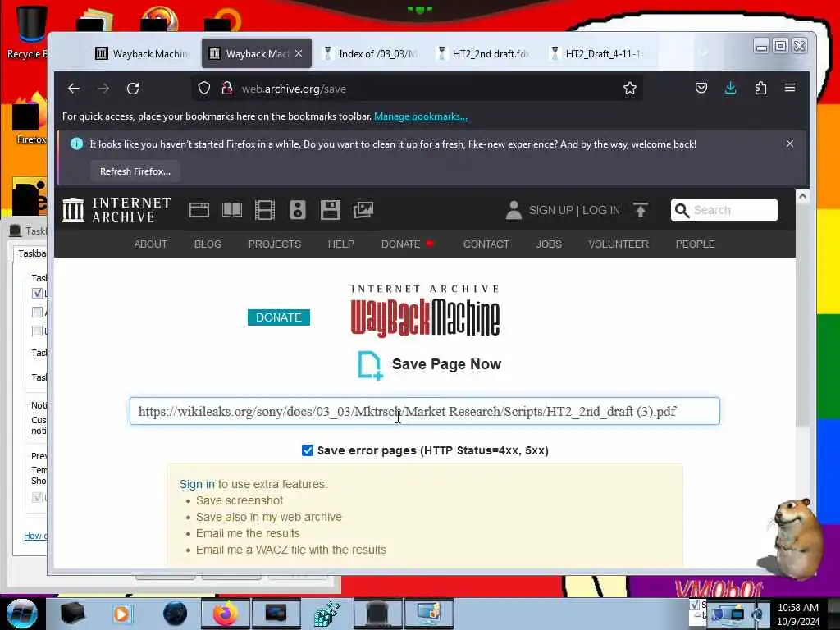
Task: Open the CONTACT menu item
Action: point(486,244)
